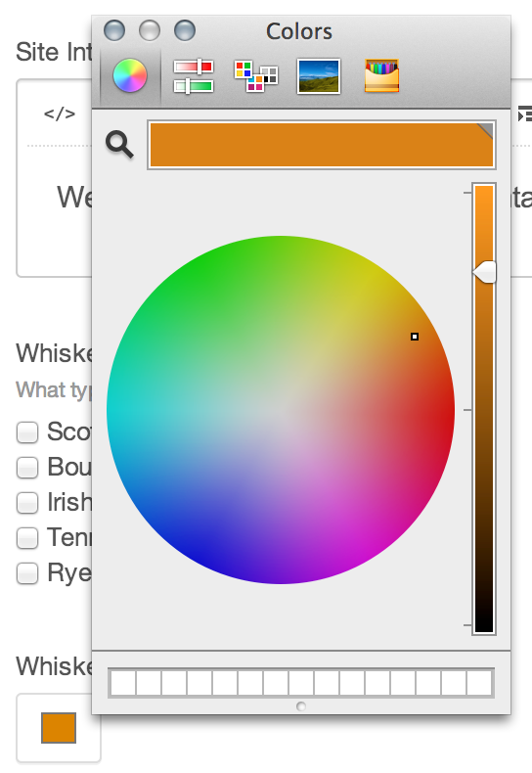This screenshot has width=532, height=773.
Task: Open the Crayons color picker
Action: coord(381,76)
